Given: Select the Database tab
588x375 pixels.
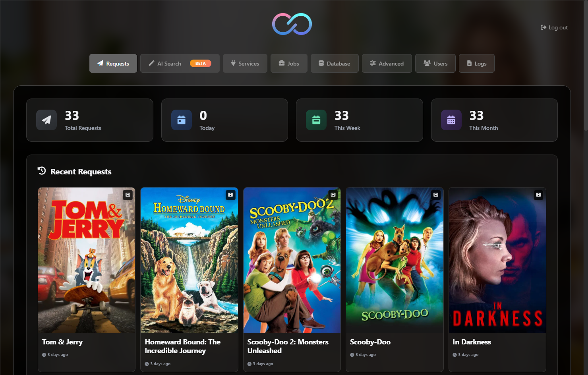Looking at the screenshot, I should click(335, 64).
